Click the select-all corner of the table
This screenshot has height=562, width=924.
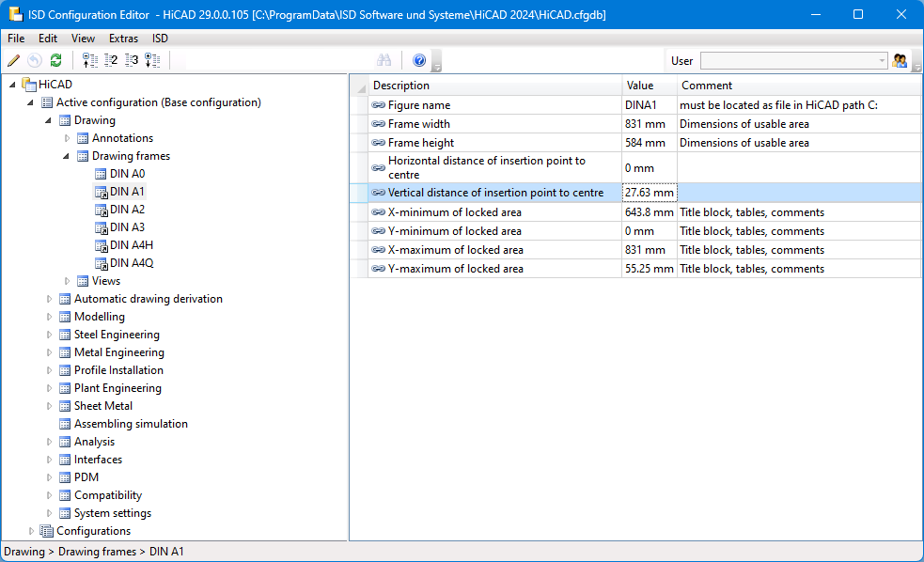pos(359,86)
